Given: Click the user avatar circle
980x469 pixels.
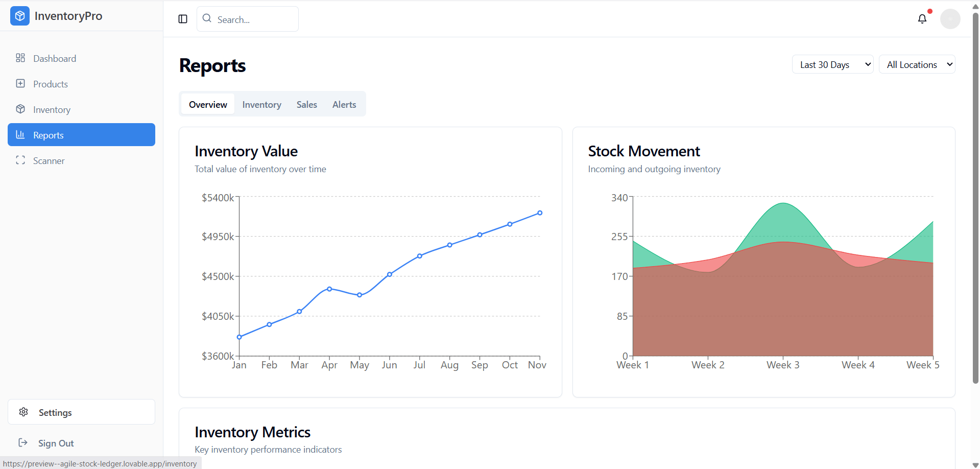Looking at the screenshot, I should (x=950, y=19).
